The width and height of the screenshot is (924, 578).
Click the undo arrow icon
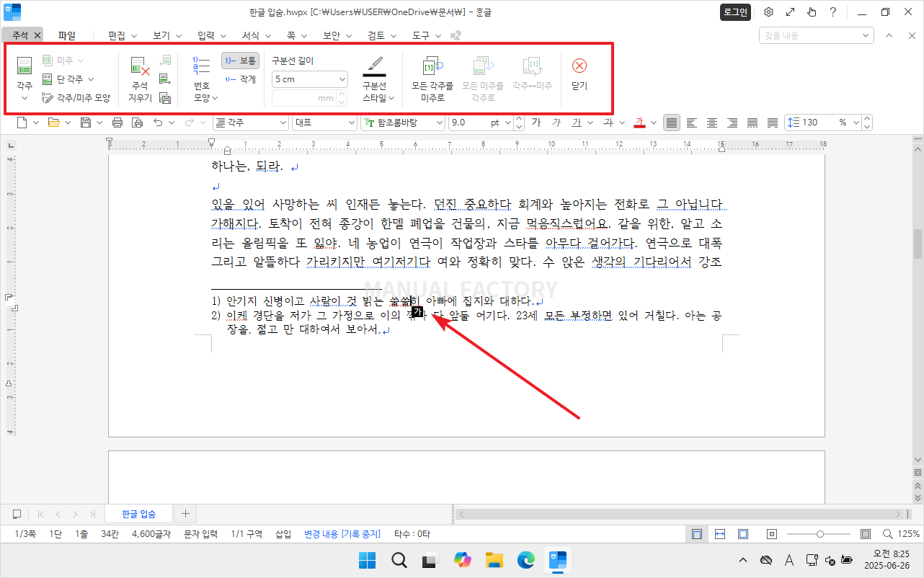(x=158, y=123)
